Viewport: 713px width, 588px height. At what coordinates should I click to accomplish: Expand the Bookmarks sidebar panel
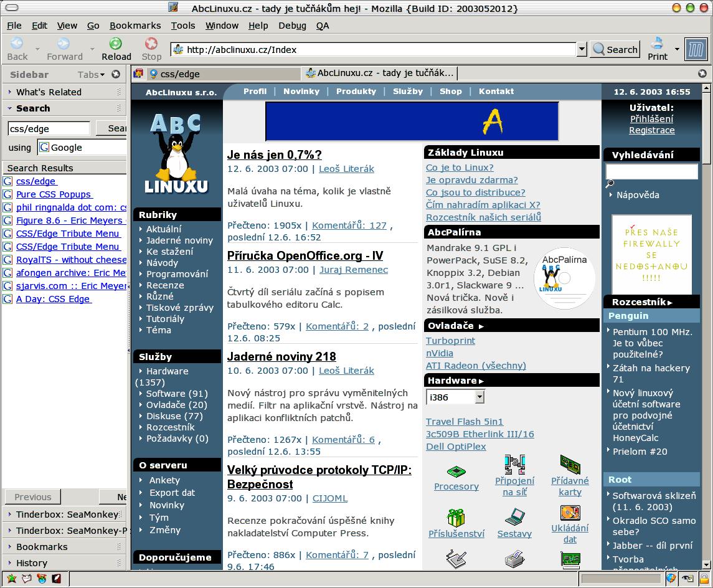(x=64, y=547)
